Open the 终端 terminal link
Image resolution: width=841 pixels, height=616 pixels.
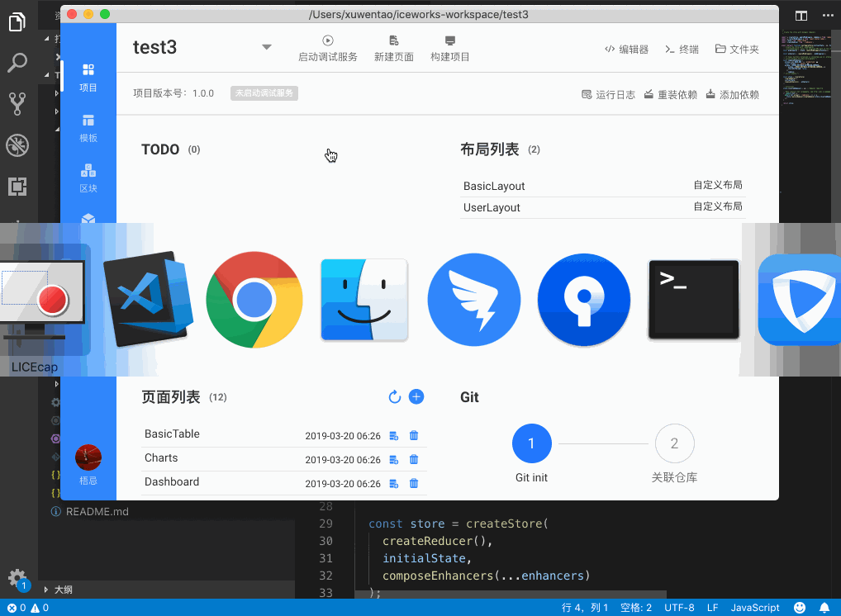[682, 50]
